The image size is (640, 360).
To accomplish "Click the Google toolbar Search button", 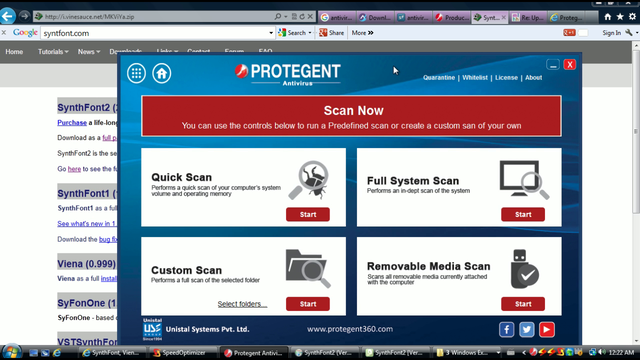I will pyautogui.click(x=292, y=33).
